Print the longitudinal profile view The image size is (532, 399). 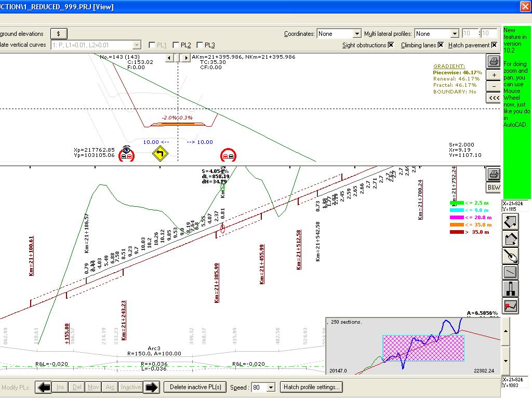pyautogui.click(x=494, y=174)
